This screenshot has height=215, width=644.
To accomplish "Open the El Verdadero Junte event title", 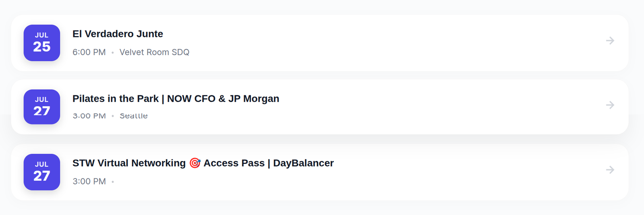I will 118,34.
